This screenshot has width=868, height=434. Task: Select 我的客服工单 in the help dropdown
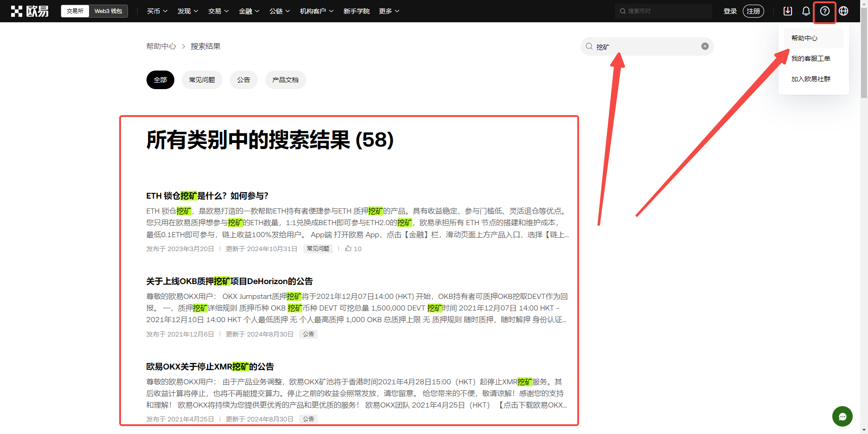point(814,58)
